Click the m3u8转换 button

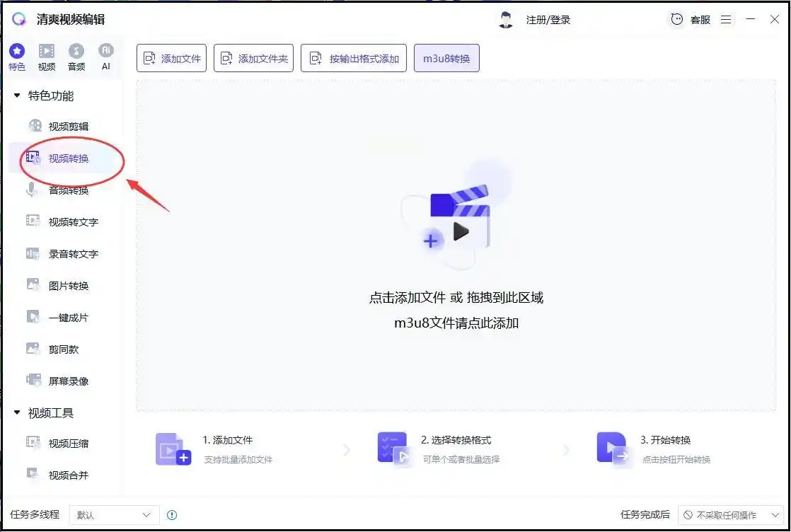pos(446,59)
